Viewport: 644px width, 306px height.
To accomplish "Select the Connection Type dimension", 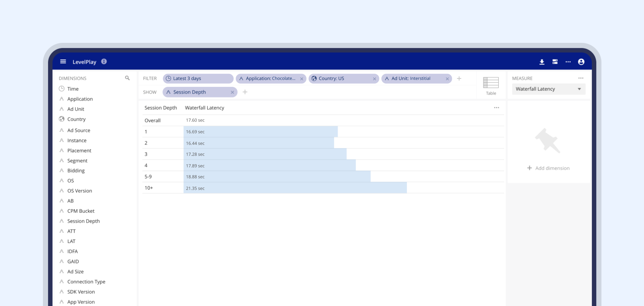I will (x=86, y=282).
